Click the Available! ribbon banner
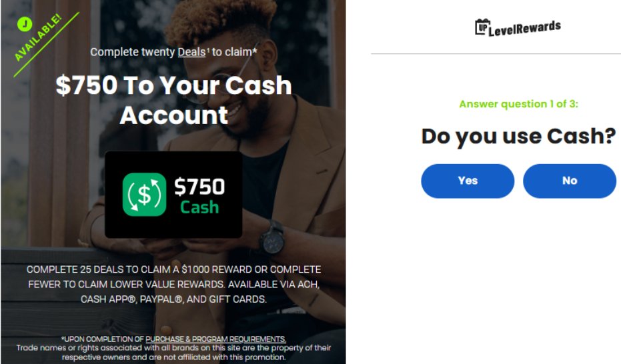 (43, 41)
